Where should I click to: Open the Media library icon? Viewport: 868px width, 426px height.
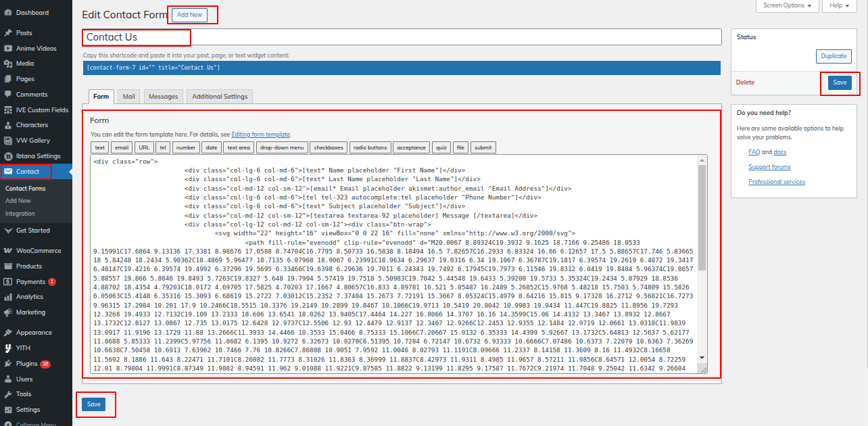7,64
